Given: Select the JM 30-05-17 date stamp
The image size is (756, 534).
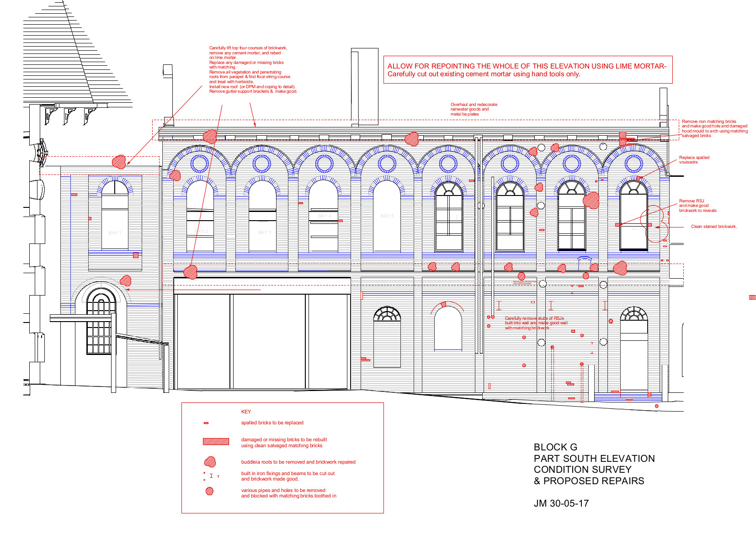Looking at the screenshot, I should click(561, 503).
